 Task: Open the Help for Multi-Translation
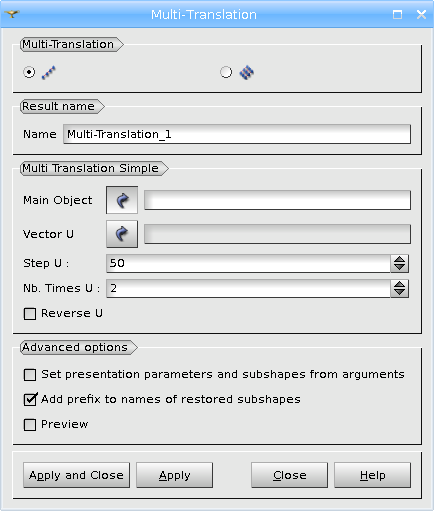click(x=372, y=475)
